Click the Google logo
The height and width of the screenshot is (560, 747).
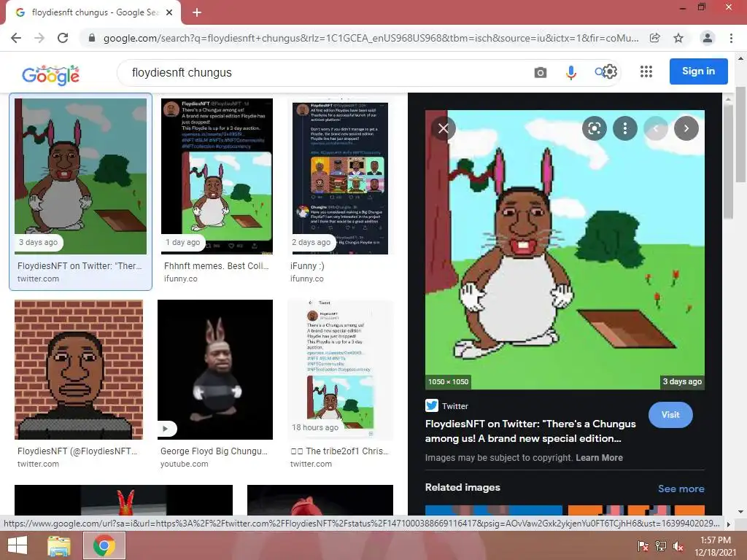coord(50,75)
